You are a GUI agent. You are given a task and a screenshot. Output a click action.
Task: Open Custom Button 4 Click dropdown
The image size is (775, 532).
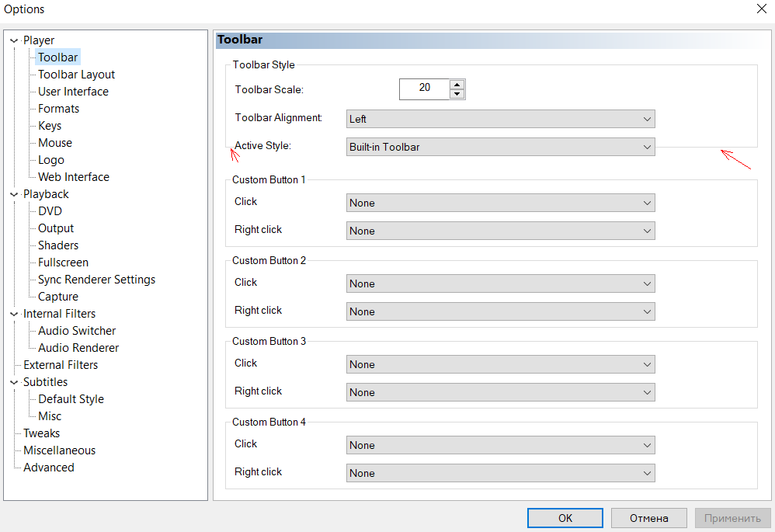click(500, 445)
